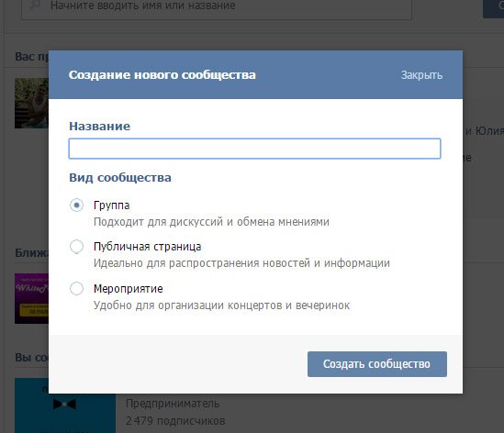This screenshot has width=504, height=433.
Task: Select the Группа radio button
Action: 76,205
